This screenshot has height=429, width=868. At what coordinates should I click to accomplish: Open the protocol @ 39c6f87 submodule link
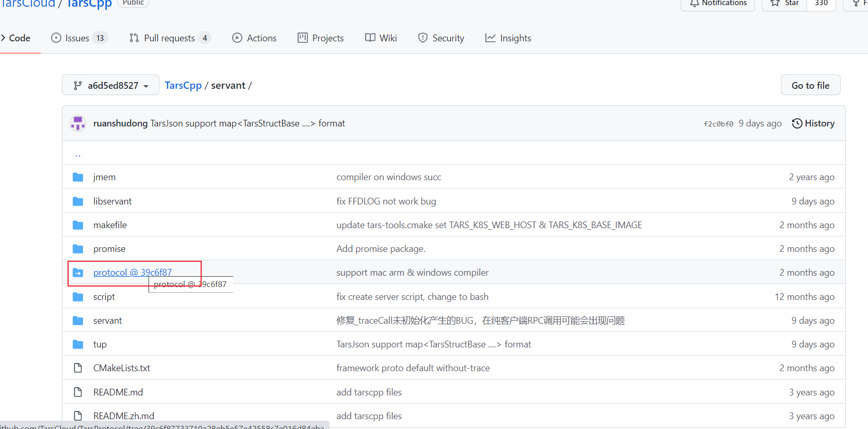pos(133,273)
